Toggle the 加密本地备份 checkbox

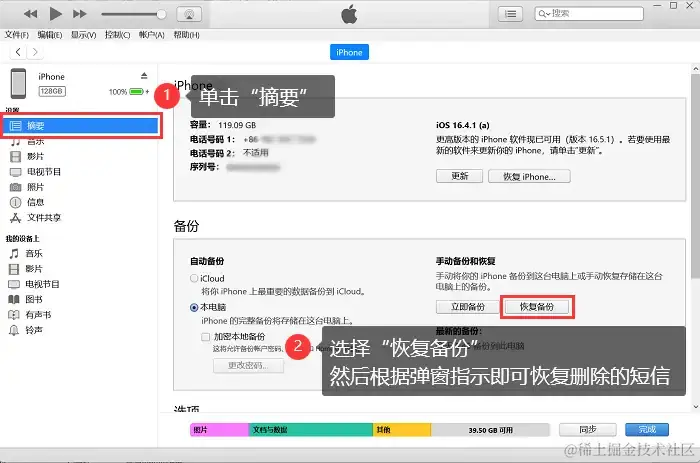pos(205,337)
